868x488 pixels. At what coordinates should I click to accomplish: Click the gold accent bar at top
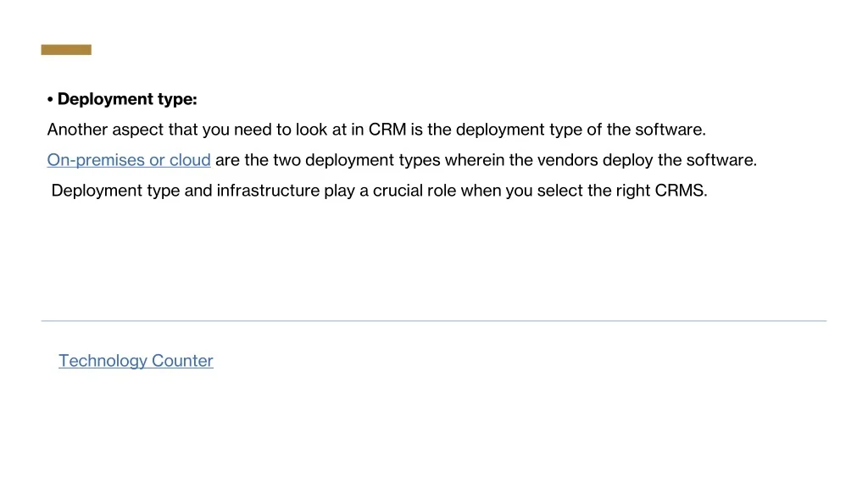point(66,50)
